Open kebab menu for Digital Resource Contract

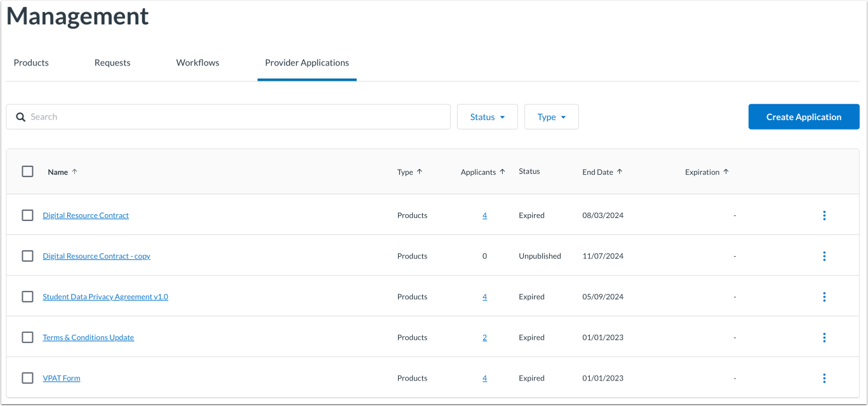click(824, 215)
